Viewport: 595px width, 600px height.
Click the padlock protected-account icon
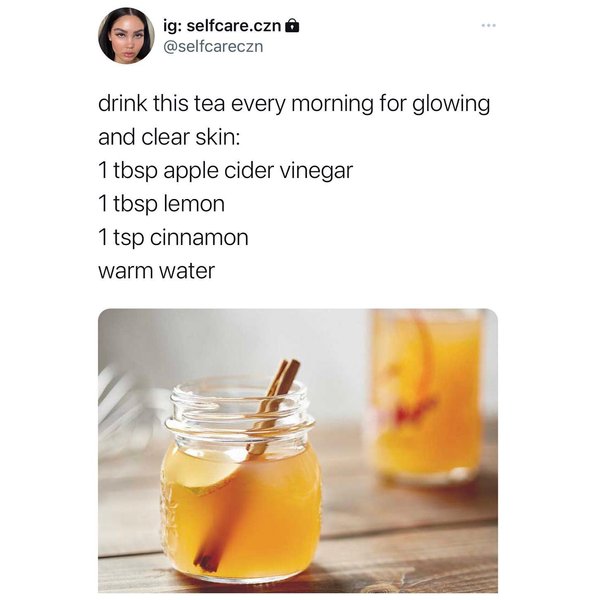[x=293, y=26]
